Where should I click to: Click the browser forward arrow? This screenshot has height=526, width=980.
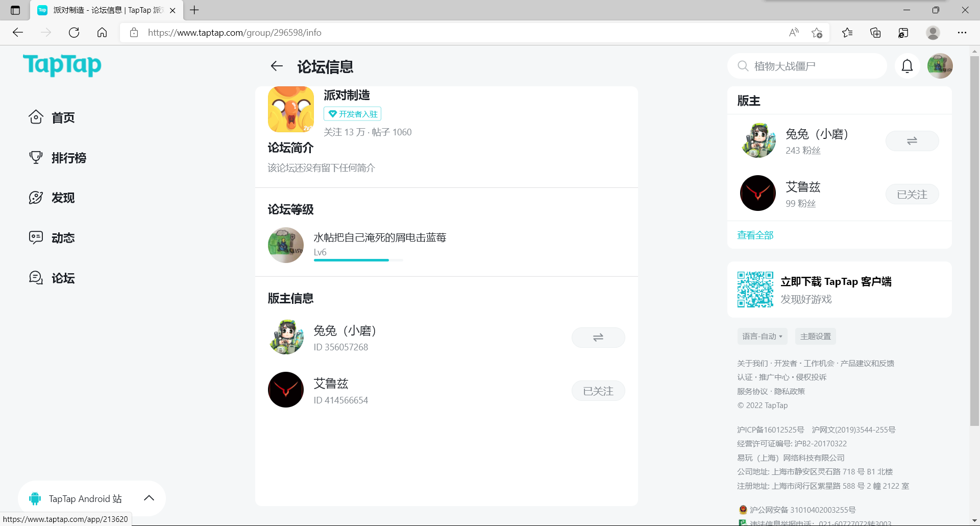click(46, 33)
